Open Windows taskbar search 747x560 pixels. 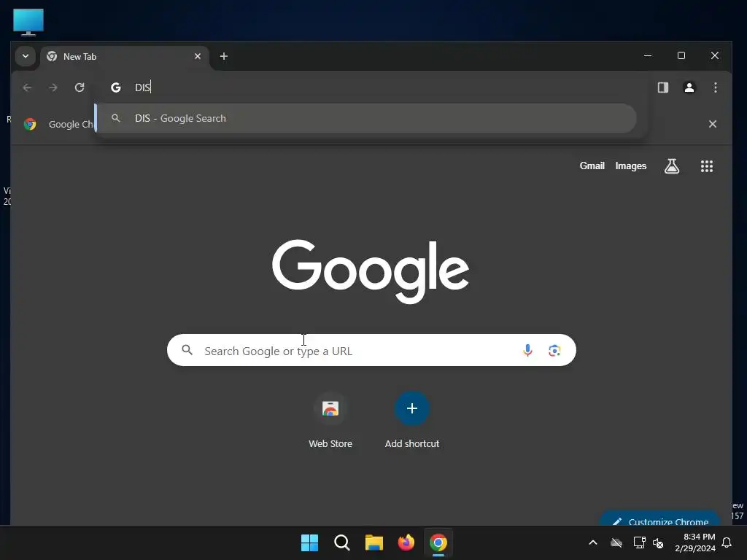[x=341, y=542]
